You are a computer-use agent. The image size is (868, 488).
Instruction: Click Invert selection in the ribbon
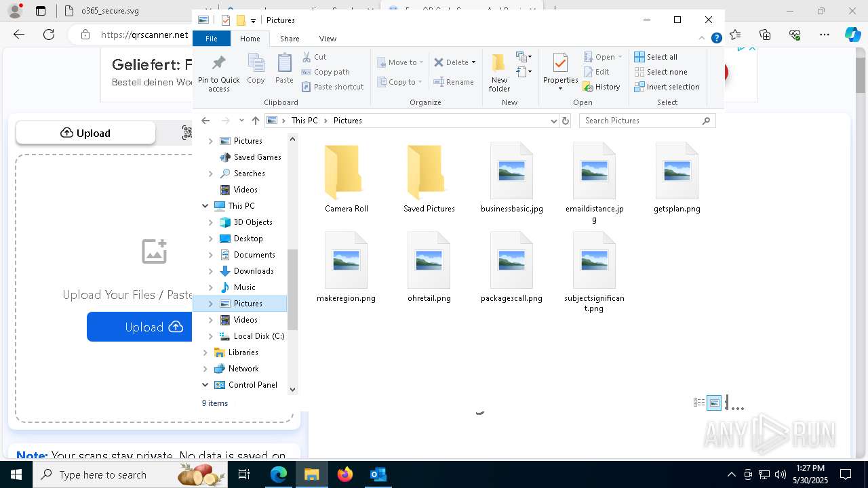[667, 87]
